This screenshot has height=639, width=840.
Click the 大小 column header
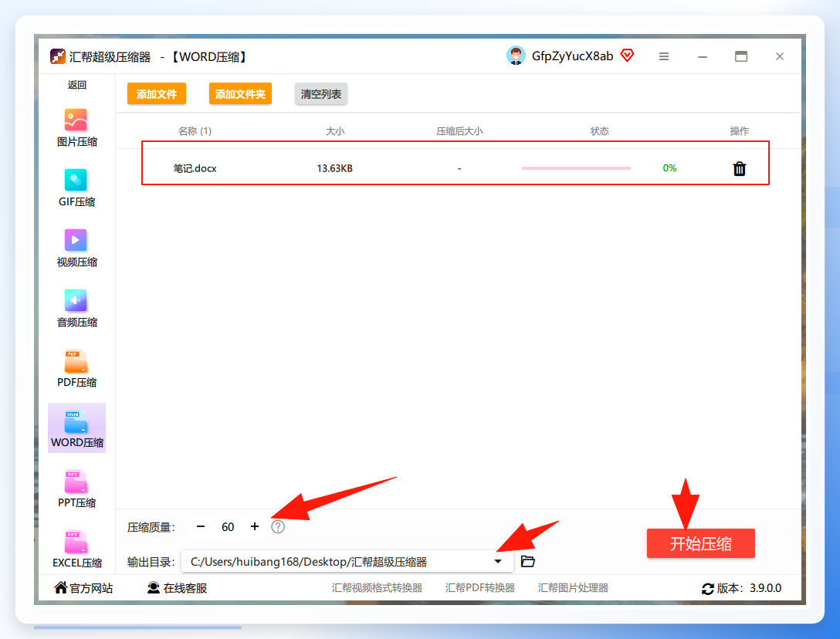[335, 131]
